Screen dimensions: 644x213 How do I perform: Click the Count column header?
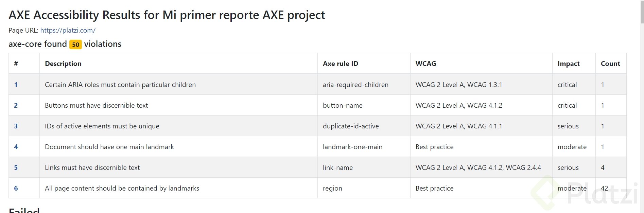[610, 64]
